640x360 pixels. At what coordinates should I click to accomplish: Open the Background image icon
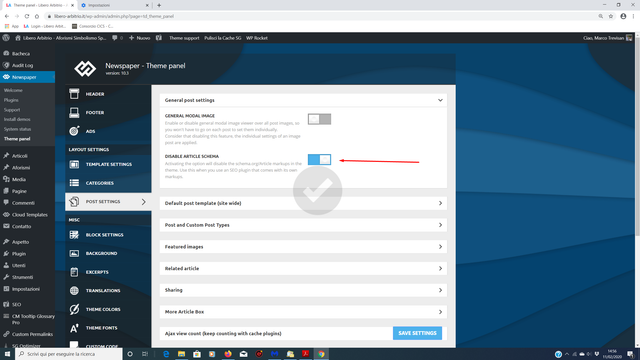click(x=74, y=253)
